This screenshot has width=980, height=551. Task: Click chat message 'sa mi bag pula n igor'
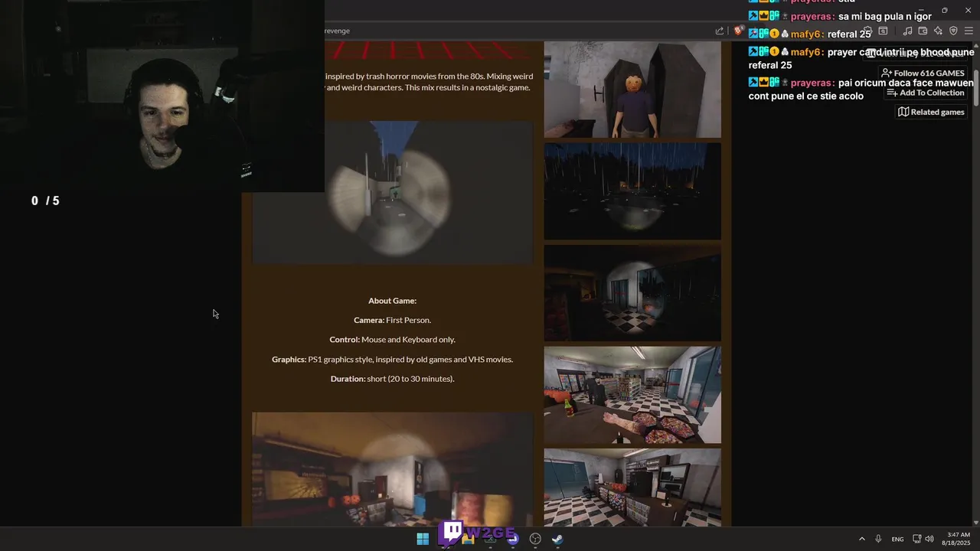tap(885, 16)
